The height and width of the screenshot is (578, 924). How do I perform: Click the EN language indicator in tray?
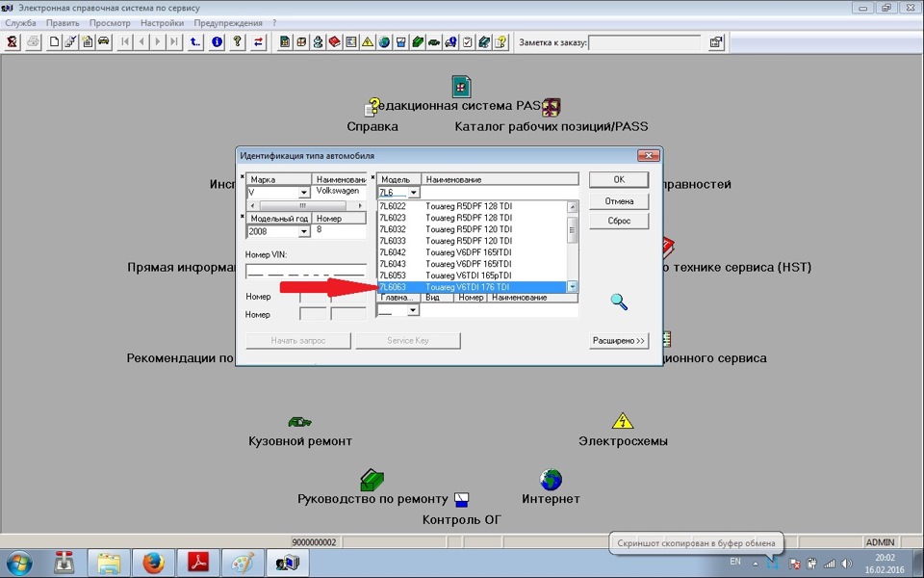tap(735, 562)
